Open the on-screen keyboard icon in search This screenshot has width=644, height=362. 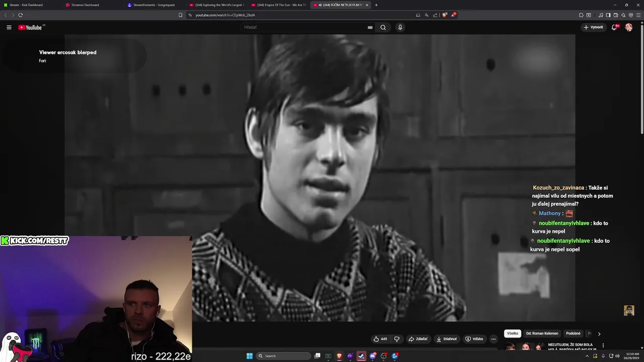coord(370,27)
